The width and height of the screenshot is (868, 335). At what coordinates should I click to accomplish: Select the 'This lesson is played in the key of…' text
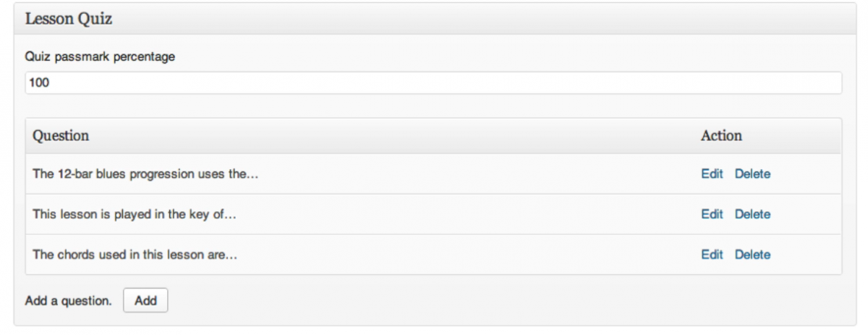click(135, 214)
